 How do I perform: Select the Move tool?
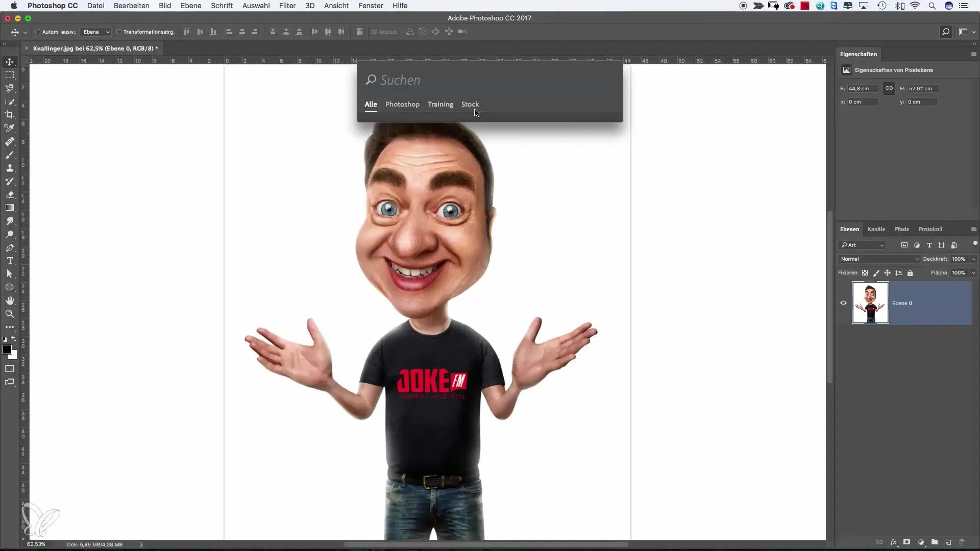point(10,62)
